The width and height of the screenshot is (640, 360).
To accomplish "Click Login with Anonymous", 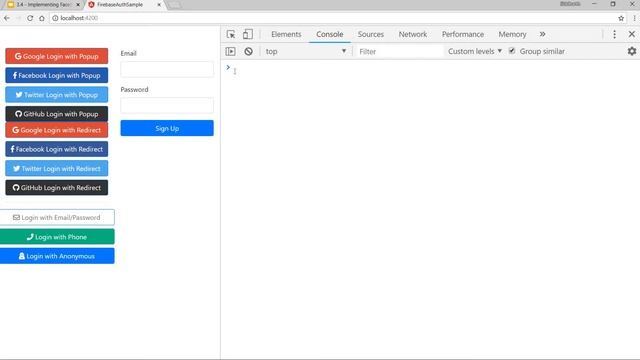I will [x=57, y=256].
